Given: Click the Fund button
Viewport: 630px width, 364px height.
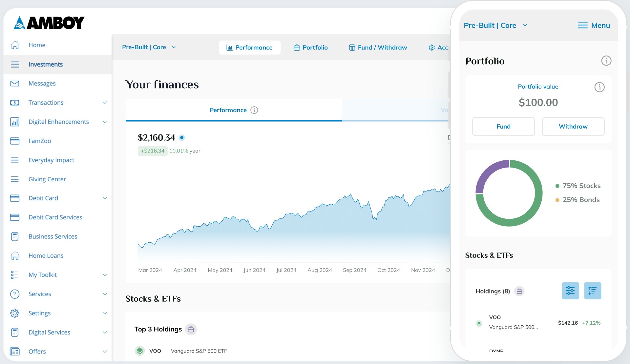Looking at the screenshot, I should 503,126.
